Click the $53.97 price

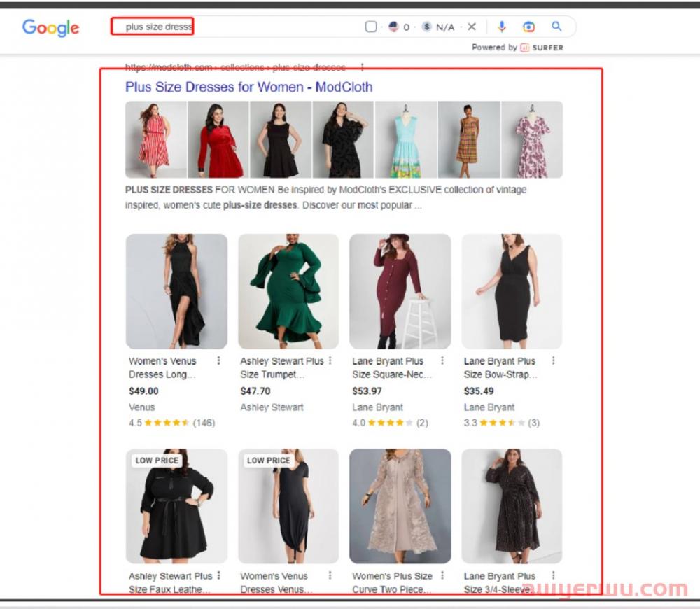tap(367, 391)
